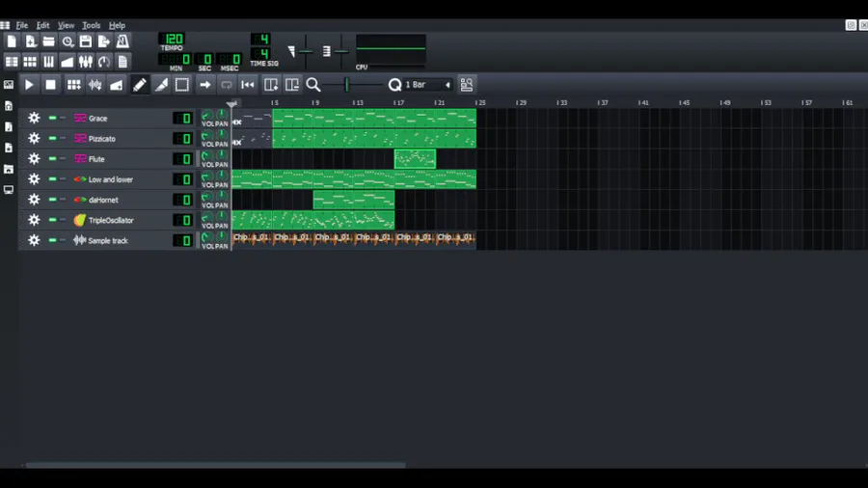Show the Mixer window
The image size is (868, 488).
point(86,62)
